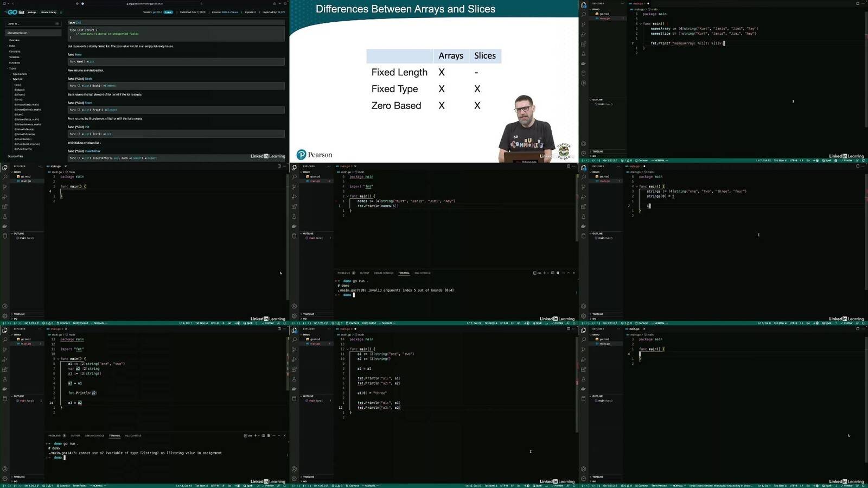Select SQL CONSOLE tab in "cannot use a2" editor

[x=133, y=435]
